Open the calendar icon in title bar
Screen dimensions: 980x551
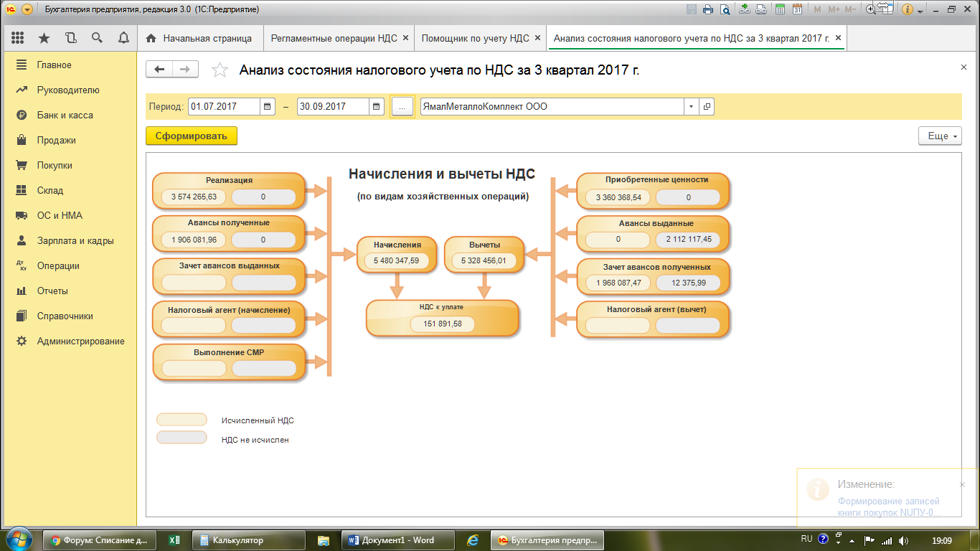(x=797, y=10)
